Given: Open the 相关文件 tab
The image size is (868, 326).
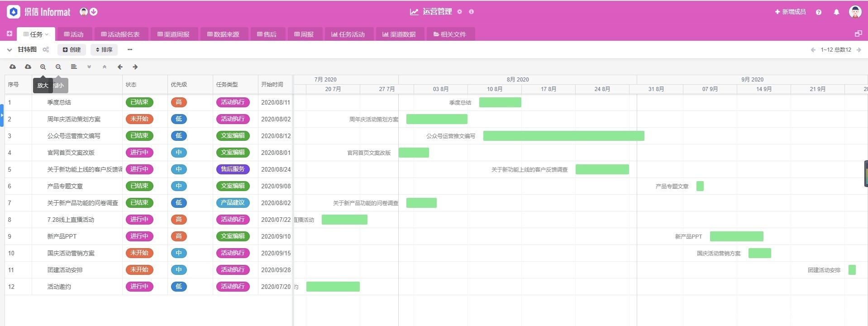Looking at the screenshot, I should pyautogui.click(x=450, y=34).
